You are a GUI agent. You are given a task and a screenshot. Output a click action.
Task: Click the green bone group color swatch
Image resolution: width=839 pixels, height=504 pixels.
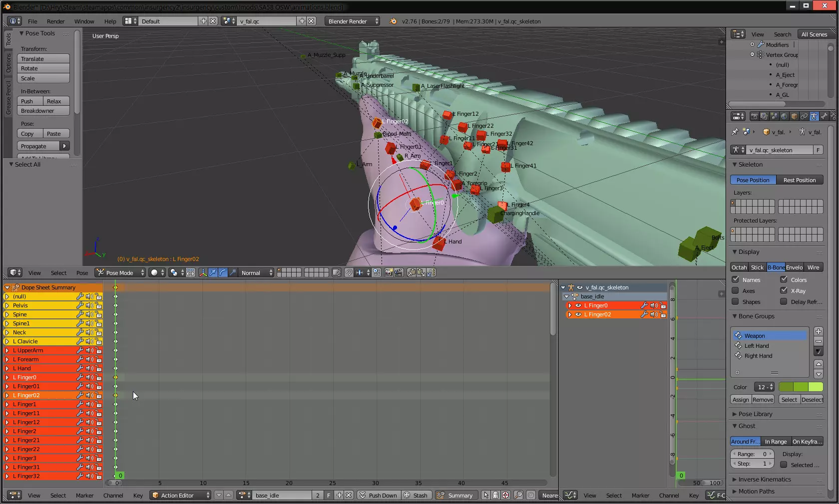point(801,387)
